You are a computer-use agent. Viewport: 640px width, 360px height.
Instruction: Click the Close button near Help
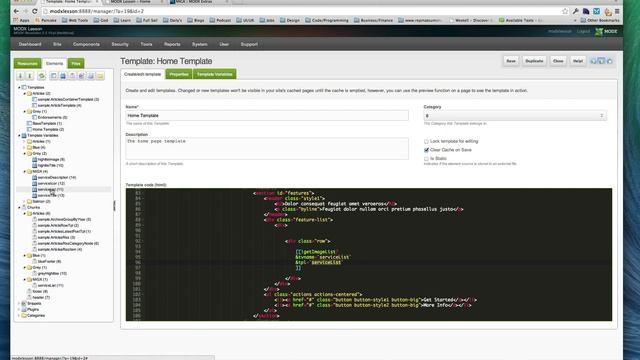pyautogui.click(x=558, y=61)
